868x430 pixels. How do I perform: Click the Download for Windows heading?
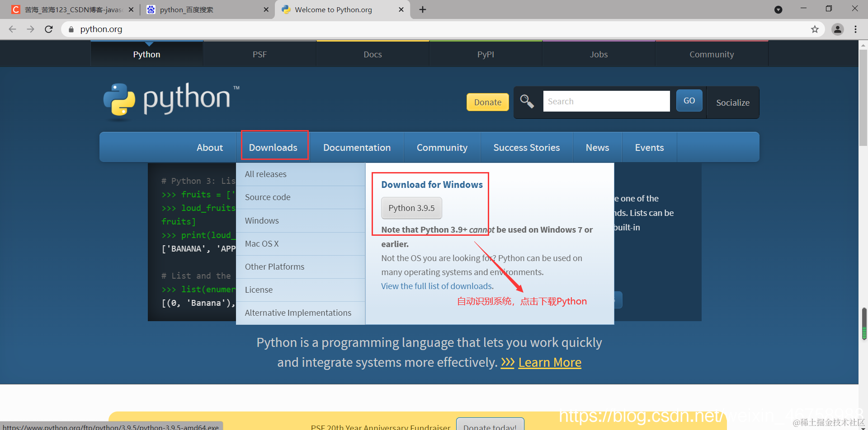pos(432,185)
